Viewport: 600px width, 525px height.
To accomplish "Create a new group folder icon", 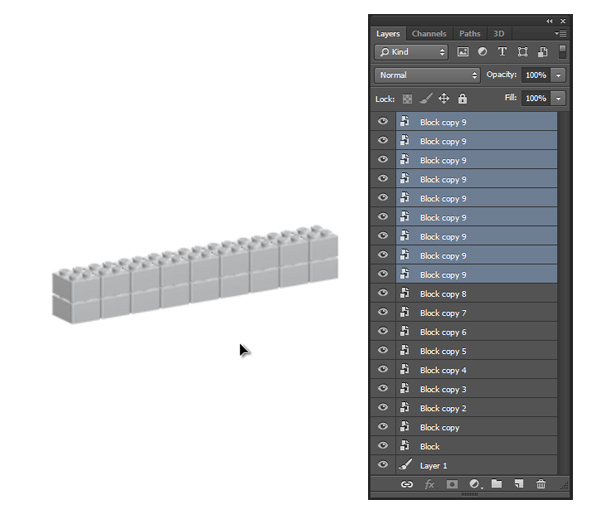I will (497, 484).
